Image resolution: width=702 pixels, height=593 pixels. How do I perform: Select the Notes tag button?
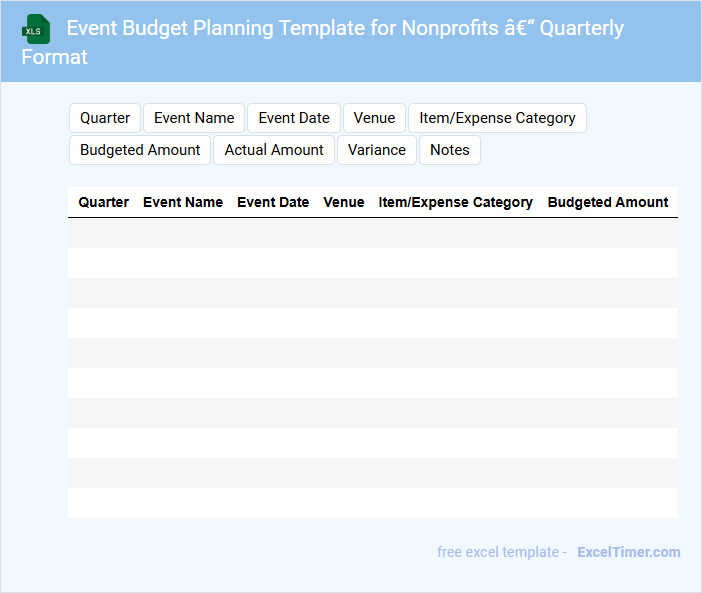tap(450, 150)
